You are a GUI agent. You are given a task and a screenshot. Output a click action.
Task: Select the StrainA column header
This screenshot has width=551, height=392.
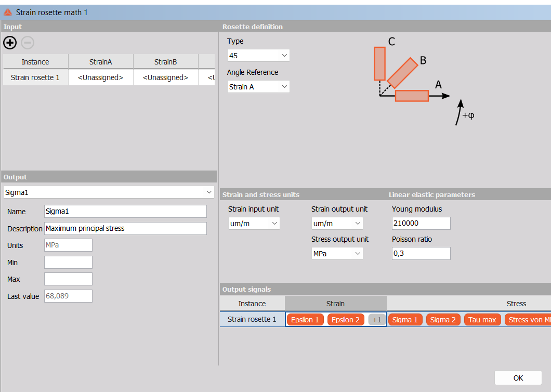click(100, 62)
